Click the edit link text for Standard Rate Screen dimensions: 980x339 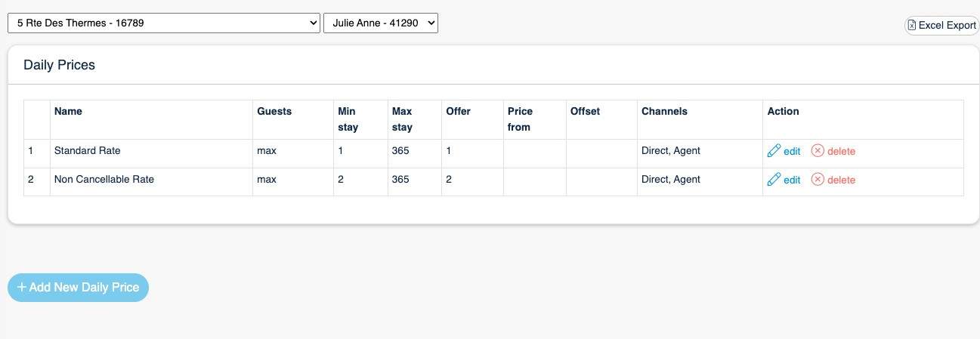[x=792, y=151]
